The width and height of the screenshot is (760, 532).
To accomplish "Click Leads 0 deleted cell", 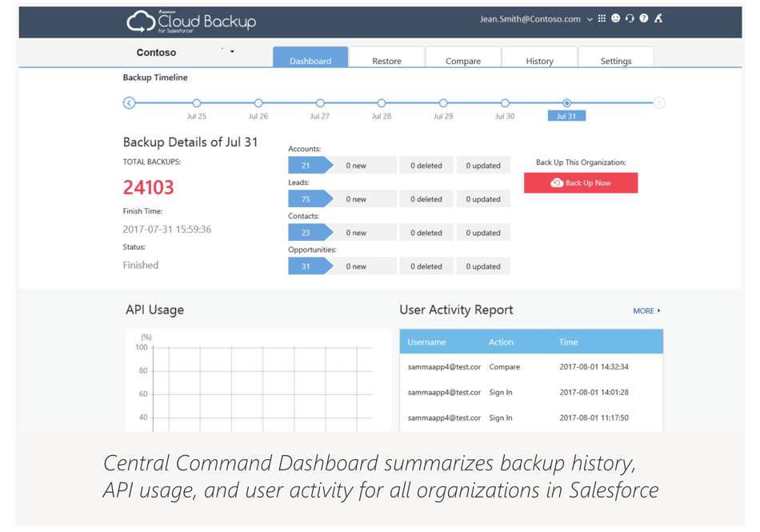I will coord(426,198).
